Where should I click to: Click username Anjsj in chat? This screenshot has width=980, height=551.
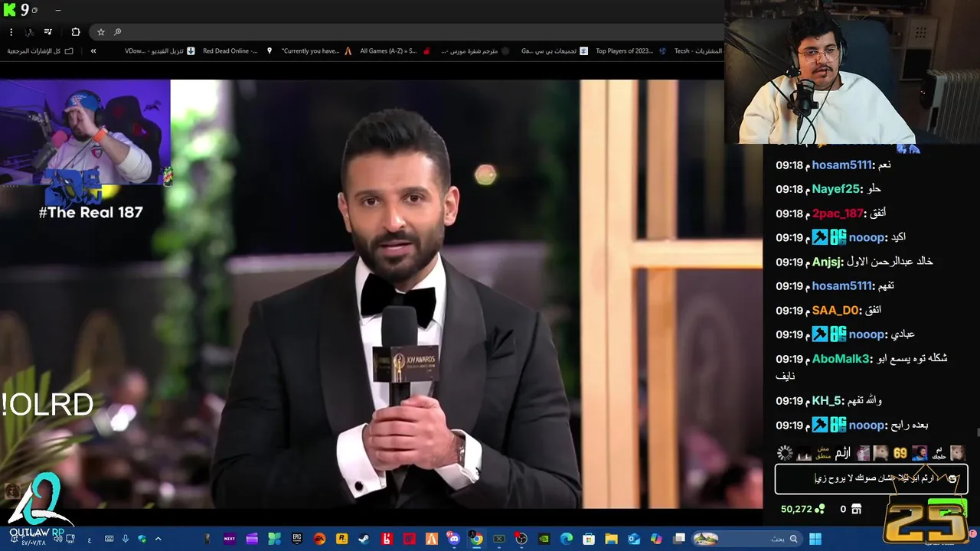827,262
